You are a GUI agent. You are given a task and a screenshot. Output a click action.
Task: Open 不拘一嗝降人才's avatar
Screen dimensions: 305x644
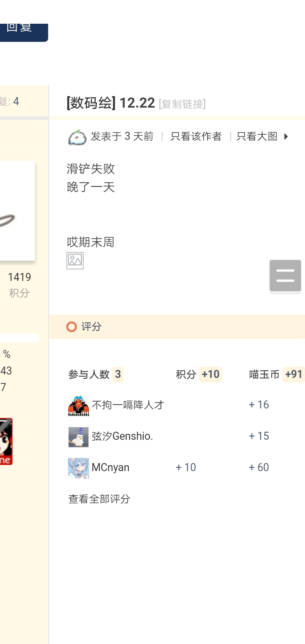(78, 405)
